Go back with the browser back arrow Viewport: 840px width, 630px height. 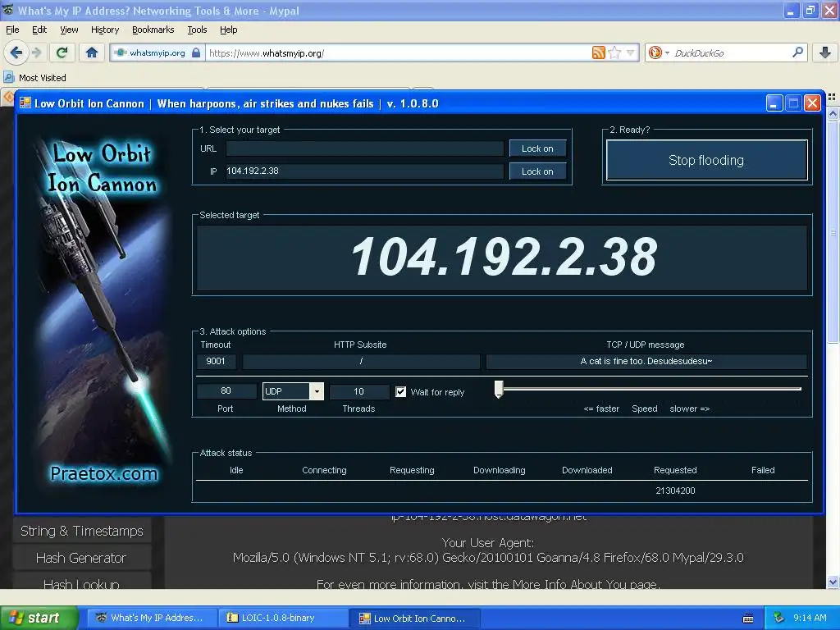[16, 52]
